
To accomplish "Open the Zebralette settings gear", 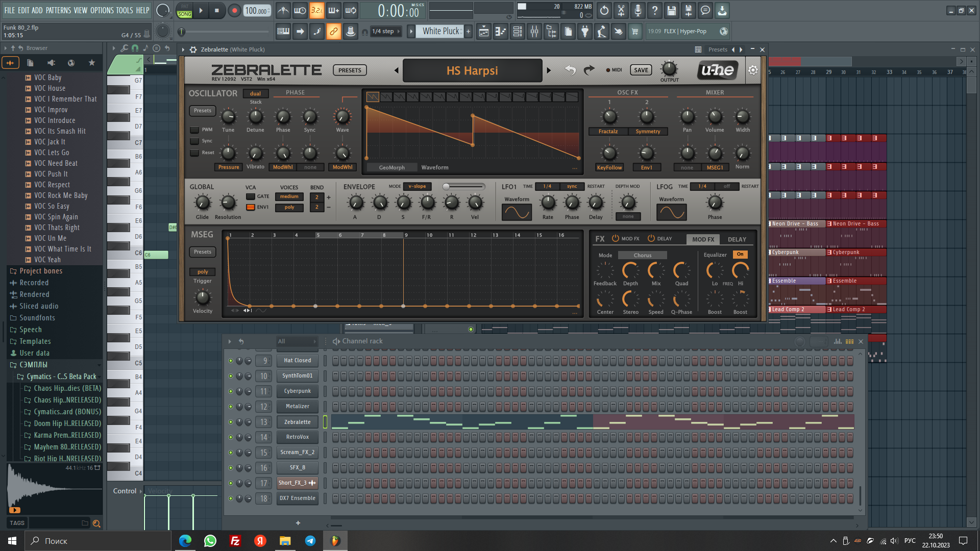I will coord(753,70).
